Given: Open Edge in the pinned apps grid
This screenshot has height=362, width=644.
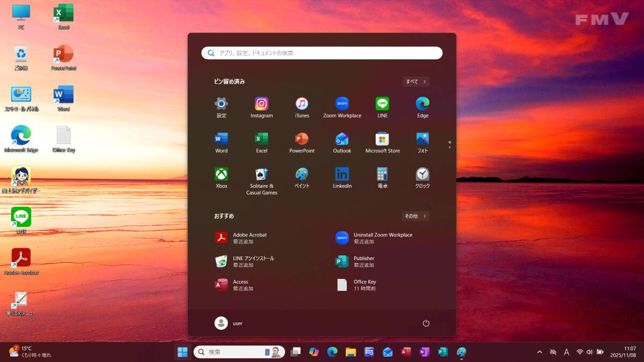Looking at the screenshot, I should click(422, 107).
